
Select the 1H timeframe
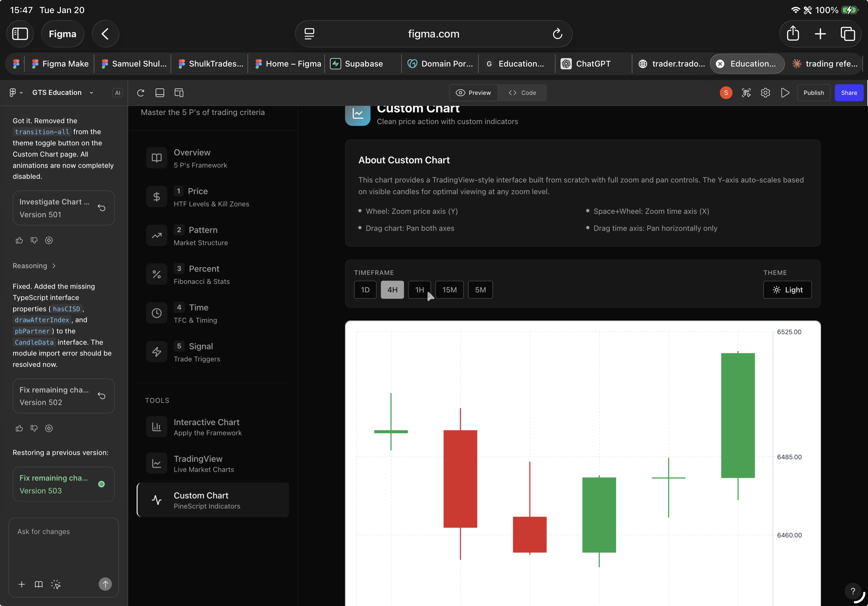click(419, 290)
